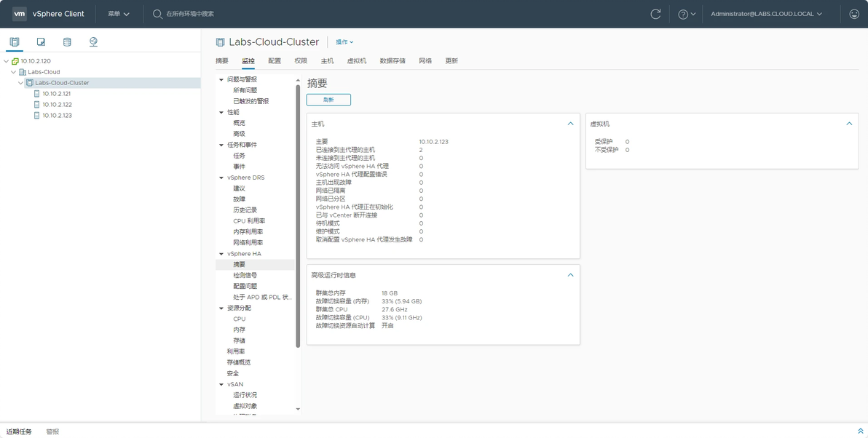Collapse the 任务和事件 section
Screen dimensions: 868x438
(x=221, y=145)
